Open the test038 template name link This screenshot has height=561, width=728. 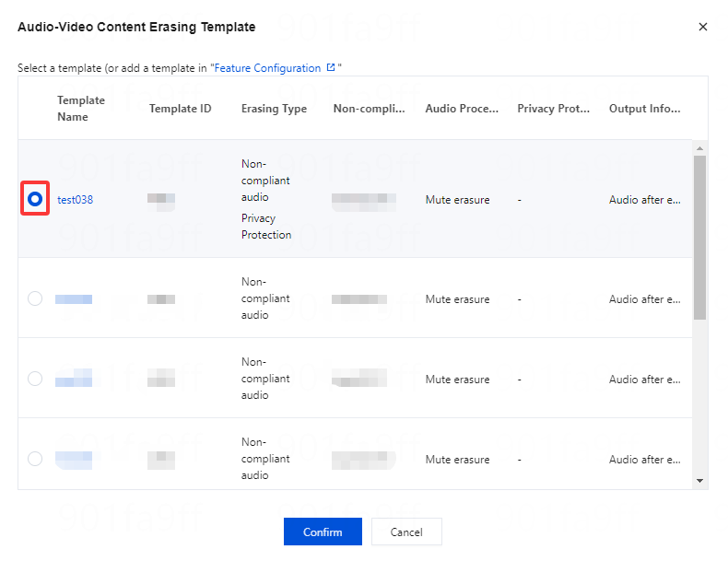point(75,200)
